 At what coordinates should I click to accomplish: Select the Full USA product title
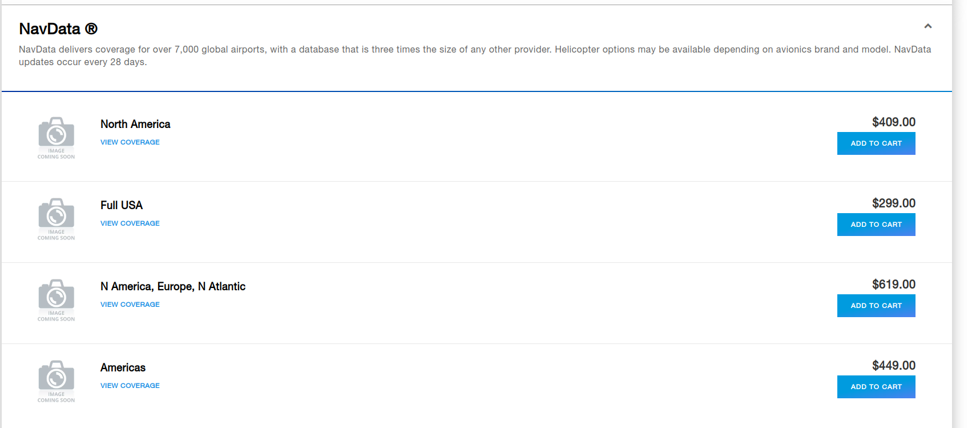[122, 205]
